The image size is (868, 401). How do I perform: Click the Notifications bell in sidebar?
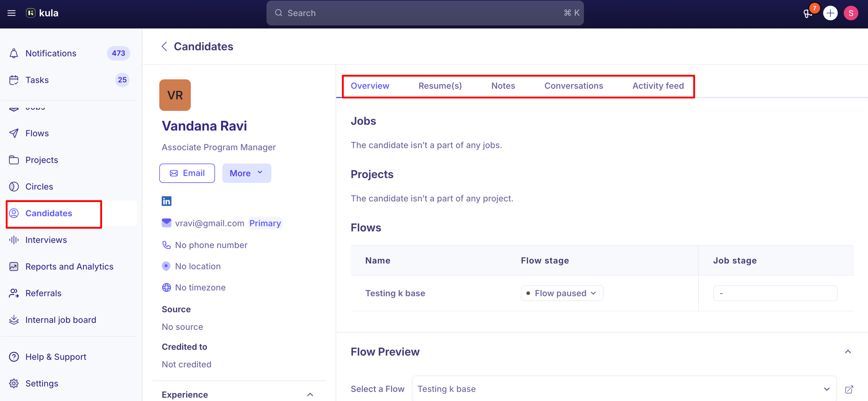(x=14, y=53)
